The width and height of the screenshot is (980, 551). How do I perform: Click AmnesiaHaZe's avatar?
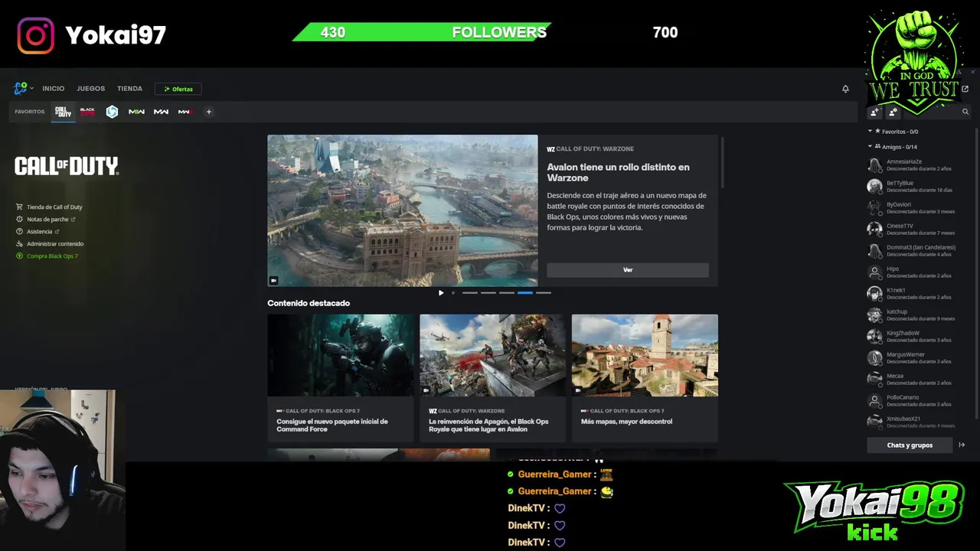(874, 165)
